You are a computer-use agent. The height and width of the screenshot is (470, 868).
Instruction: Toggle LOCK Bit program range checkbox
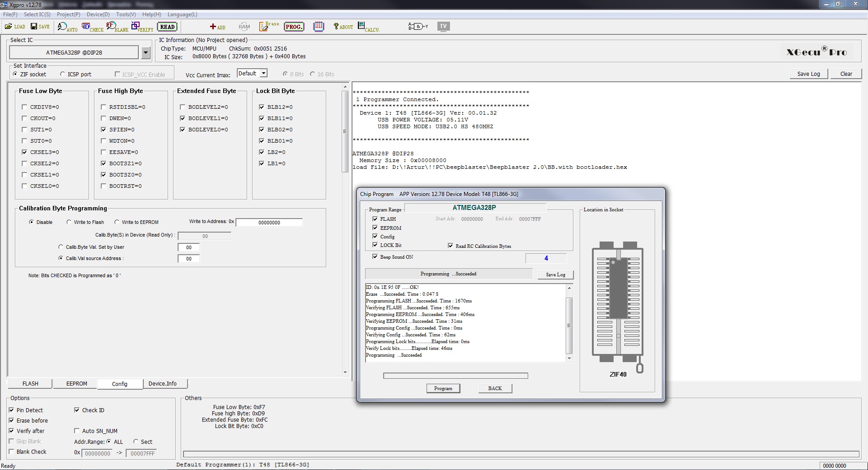point(375,245)
